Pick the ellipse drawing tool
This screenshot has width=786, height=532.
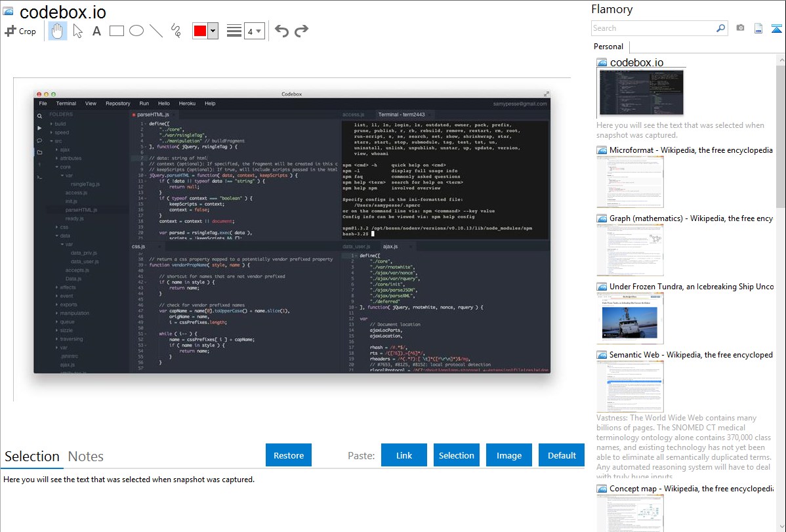point(136,31)
